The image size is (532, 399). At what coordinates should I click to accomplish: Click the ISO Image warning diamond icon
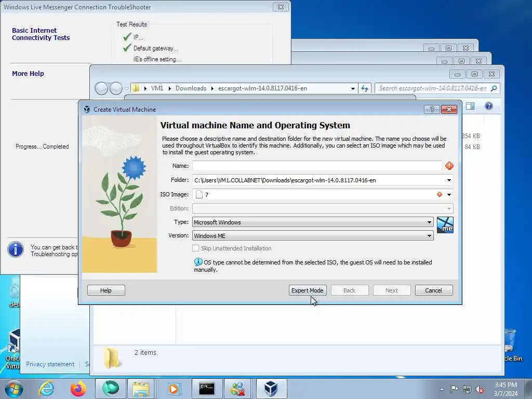coord(440,194)
